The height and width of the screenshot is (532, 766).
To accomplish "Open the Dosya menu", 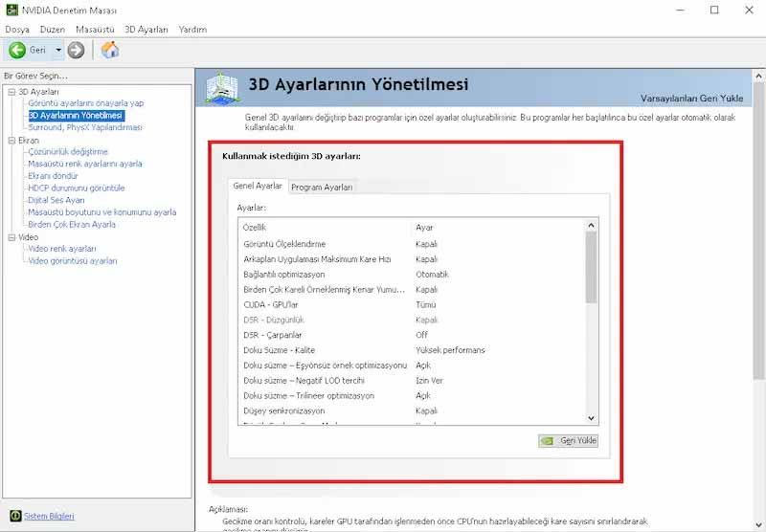I will pos(17,30).
